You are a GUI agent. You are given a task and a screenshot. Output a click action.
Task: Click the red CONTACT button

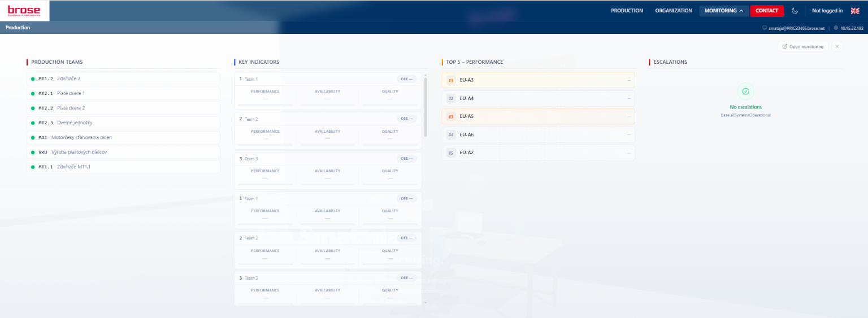767,11
